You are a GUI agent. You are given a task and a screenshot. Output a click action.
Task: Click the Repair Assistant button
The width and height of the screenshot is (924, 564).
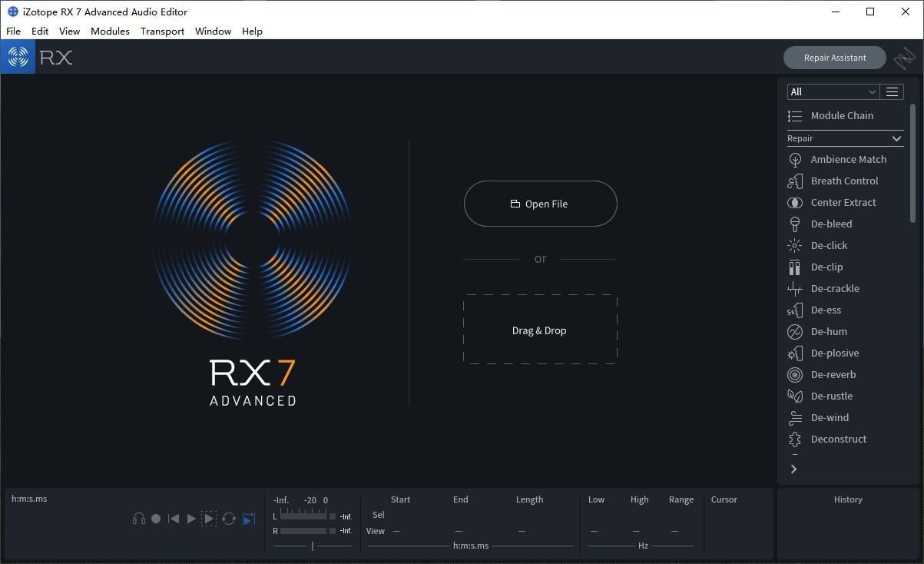click(x=835, y=58)
